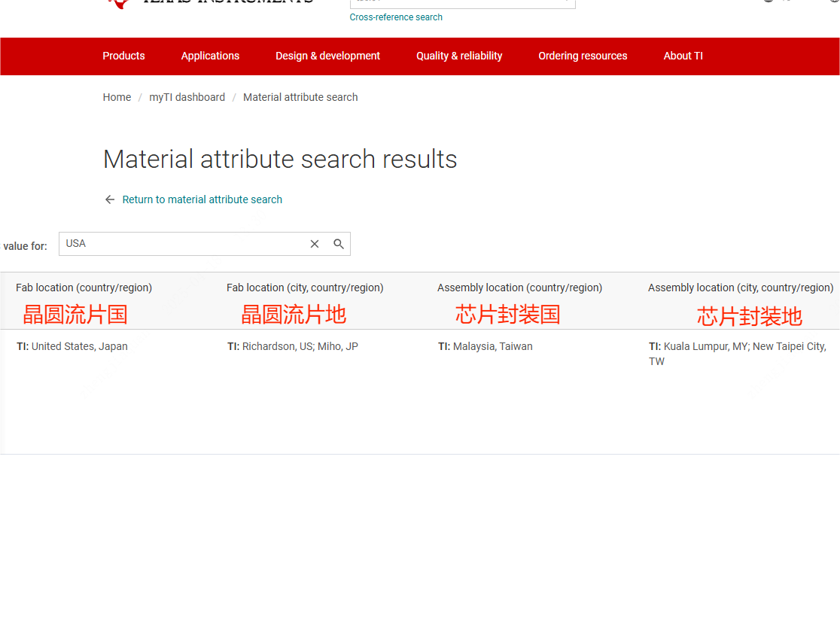
Task: Clear the USA search field with X icon
Action: (x=315, y=244)
